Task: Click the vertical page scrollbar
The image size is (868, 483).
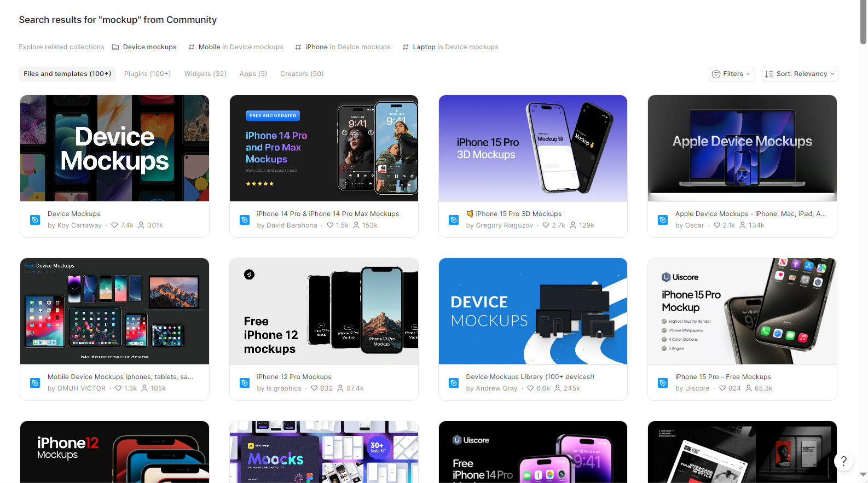Action: [863, 22]
